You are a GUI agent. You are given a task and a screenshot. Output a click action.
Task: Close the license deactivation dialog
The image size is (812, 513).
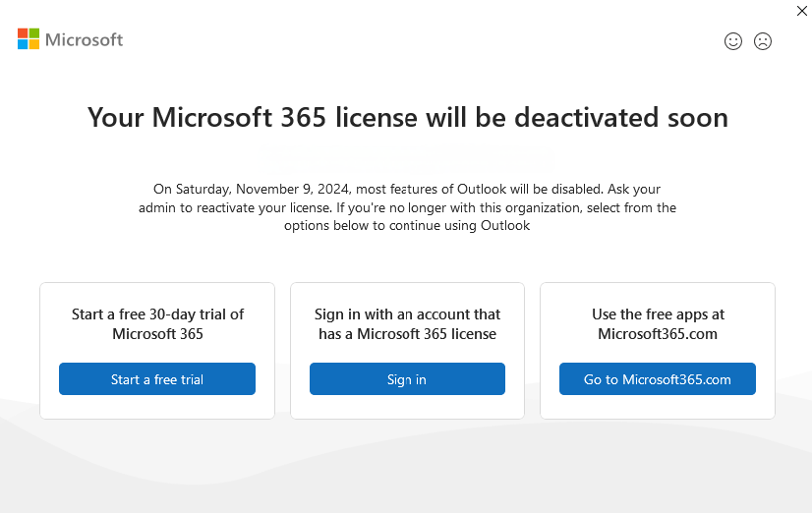tap(801, 11)
